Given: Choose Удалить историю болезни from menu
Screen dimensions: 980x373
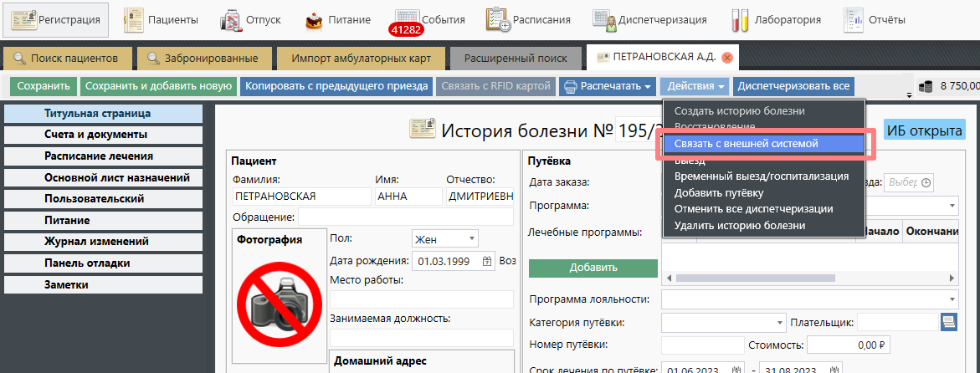Looking at the screenshot, I should [x=740, y=225].
